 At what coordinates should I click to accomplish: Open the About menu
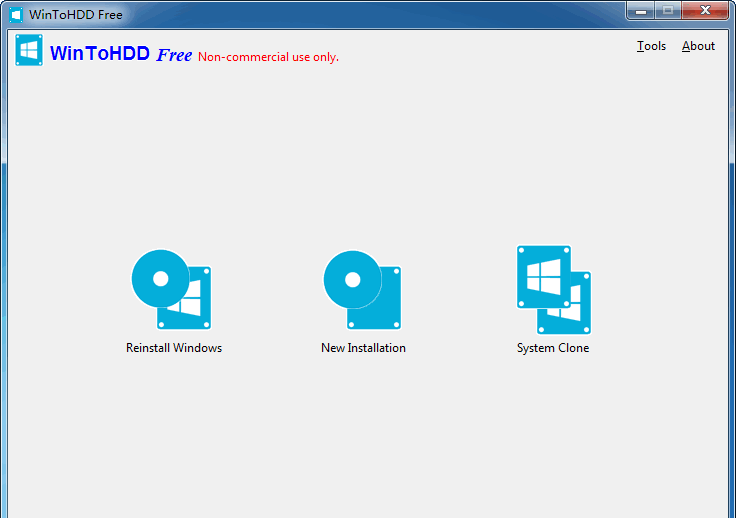tap(698, 46)
